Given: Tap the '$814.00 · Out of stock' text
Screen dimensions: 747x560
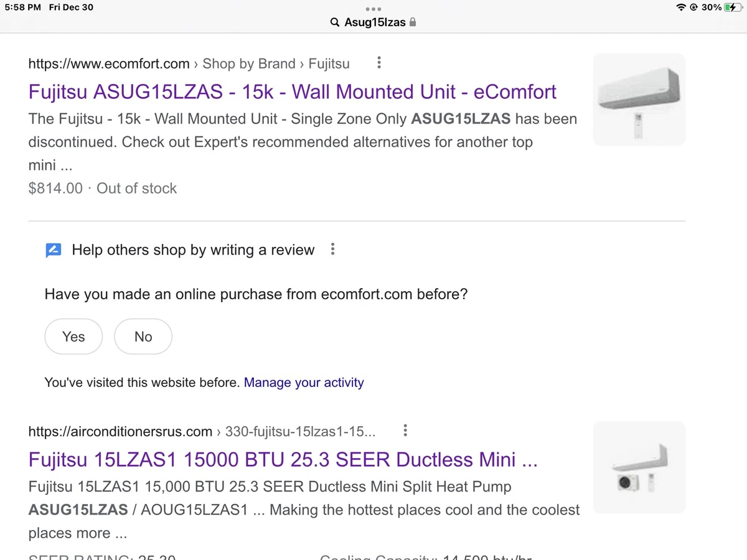Looking at the screenshot, I should tap(103, 189).
